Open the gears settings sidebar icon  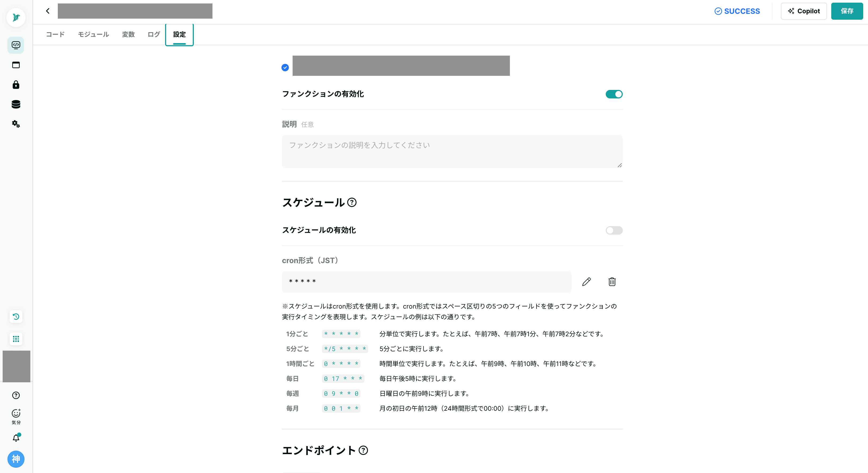point(16,124)
